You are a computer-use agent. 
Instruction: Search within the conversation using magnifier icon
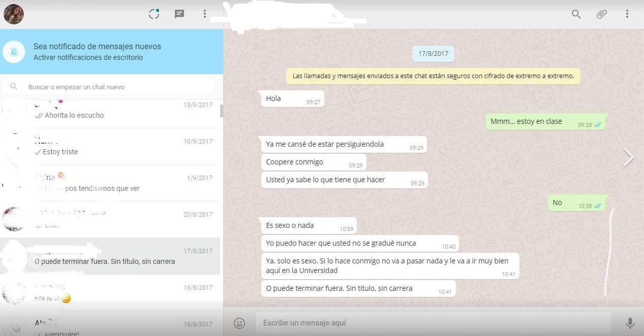click(576, 14)
